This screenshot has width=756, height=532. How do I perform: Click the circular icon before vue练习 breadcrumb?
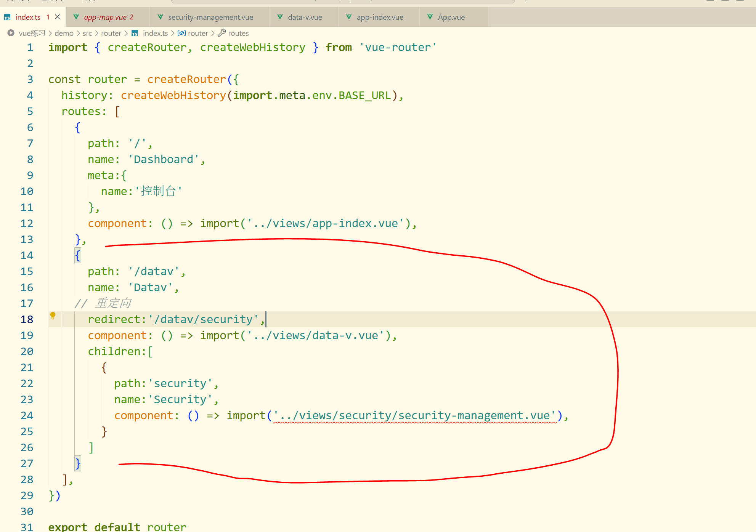coord(11,33)
